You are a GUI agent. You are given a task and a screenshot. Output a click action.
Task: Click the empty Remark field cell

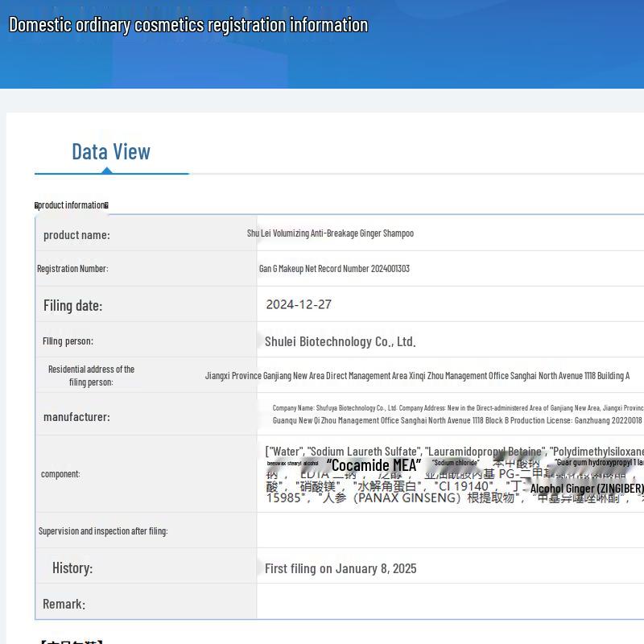449,603
